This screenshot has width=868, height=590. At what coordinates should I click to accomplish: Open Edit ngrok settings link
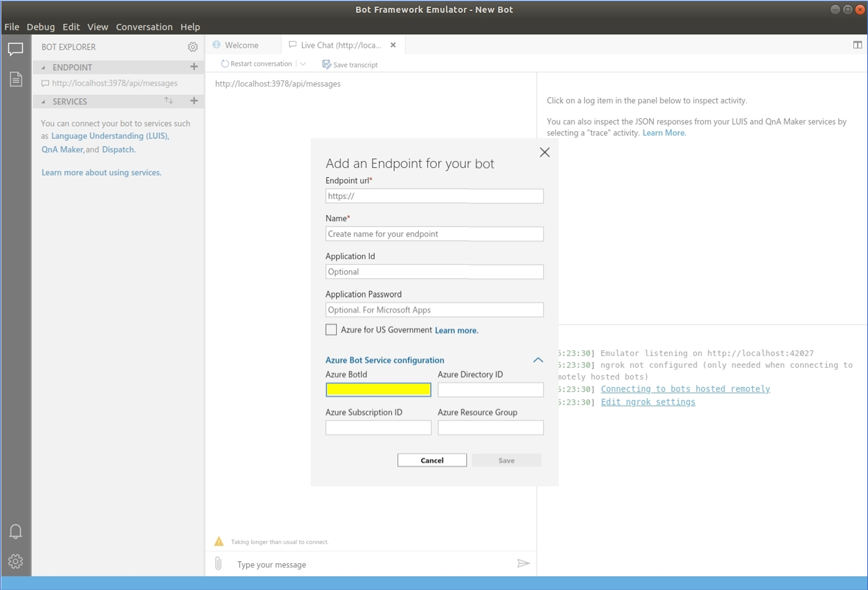point(648,402)
